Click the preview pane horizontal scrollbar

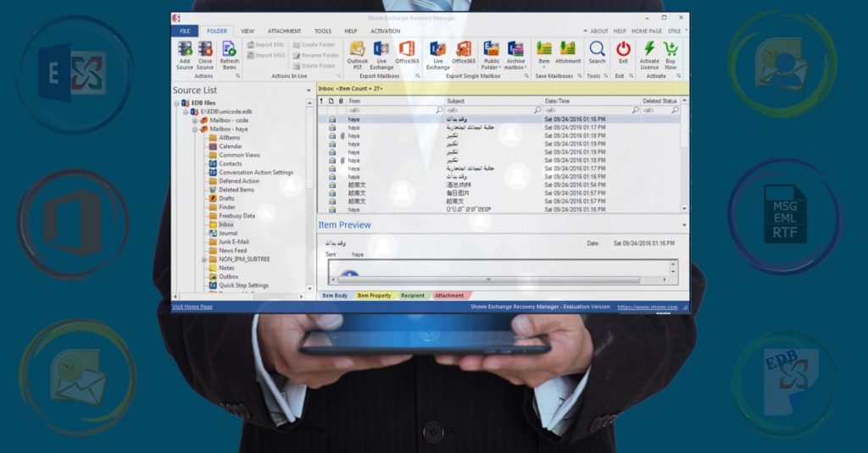pos(498,280)
